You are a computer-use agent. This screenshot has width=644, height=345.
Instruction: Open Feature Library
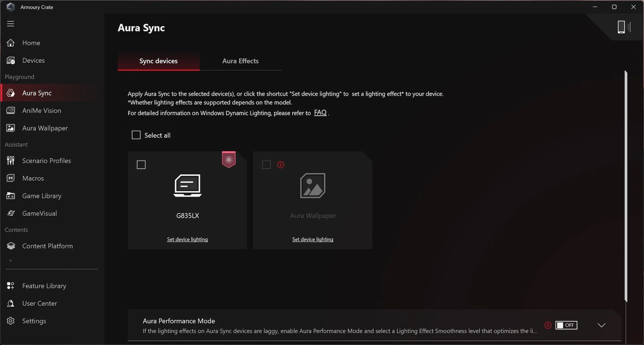point(52,286)
